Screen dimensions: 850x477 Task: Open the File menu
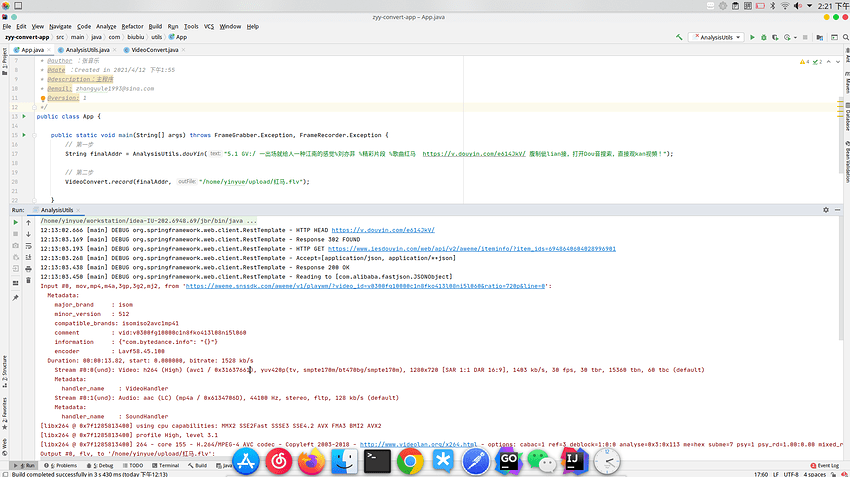(7, 27)
